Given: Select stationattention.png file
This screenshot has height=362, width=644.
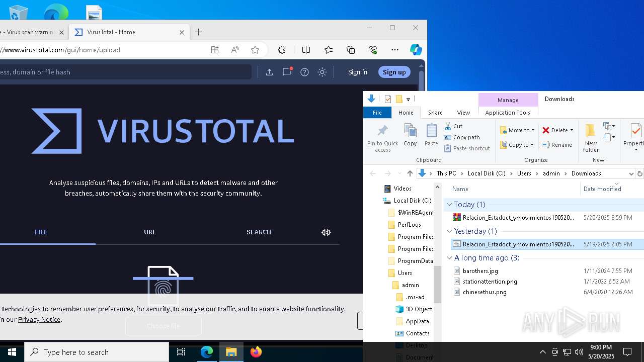Looking at the screenshot, I should click(x=490, y=282).
